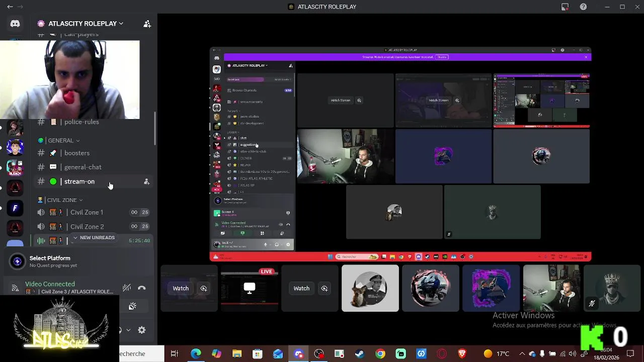Open weather widget showing 17°C
Screen dimensions: 644x362
coord(496,354)
